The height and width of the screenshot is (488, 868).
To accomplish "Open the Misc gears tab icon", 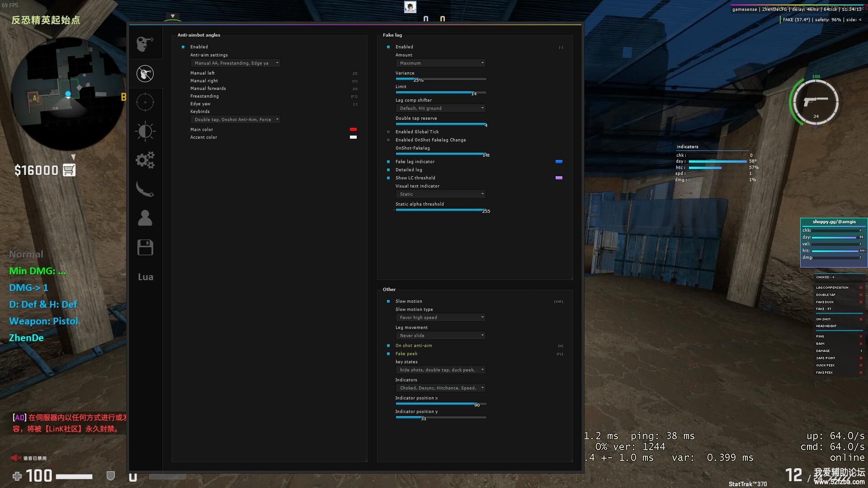I will pos(145,160).
